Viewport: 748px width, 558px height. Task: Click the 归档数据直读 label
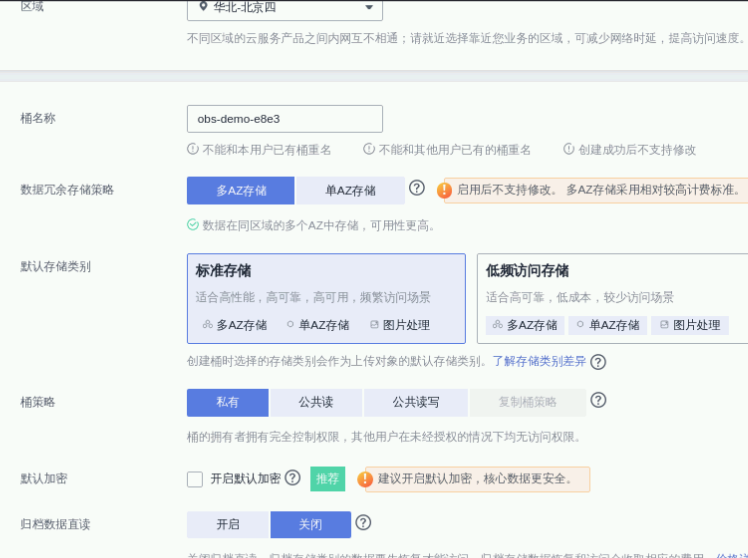[55, 525]
